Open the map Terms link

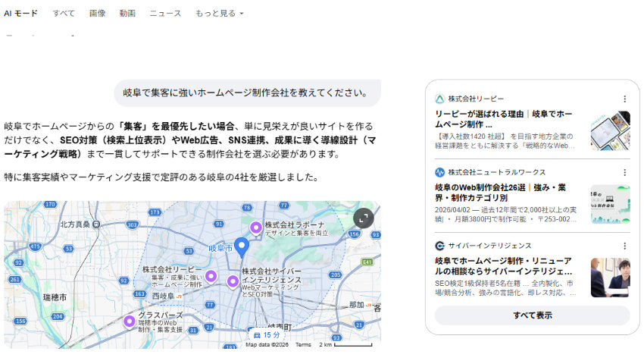pos(303,345)
